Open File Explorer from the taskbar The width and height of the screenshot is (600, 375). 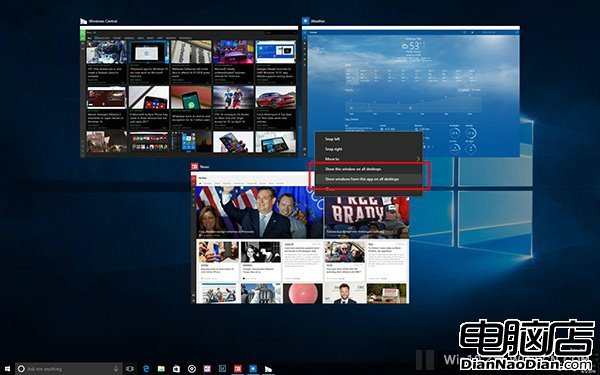[x=161, y=368]
